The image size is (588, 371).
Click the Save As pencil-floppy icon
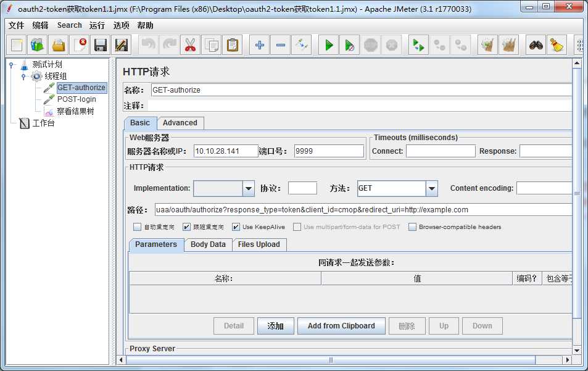coord(122,45)
